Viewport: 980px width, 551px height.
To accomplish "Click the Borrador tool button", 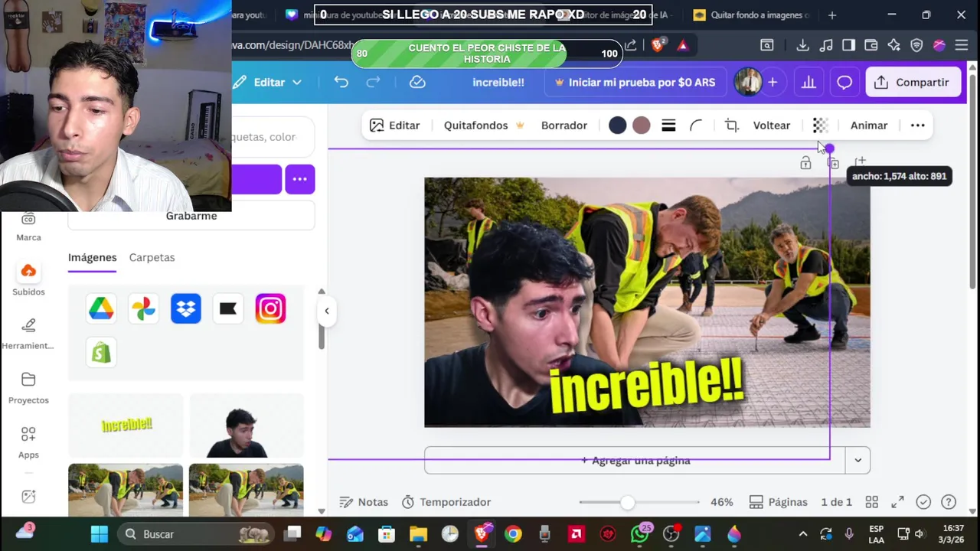I will (564, 126).
